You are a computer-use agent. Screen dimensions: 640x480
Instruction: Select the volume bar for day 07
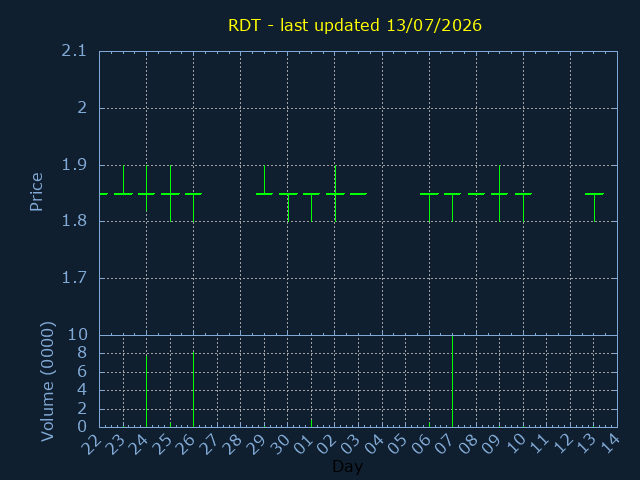[x=452, y=381]
